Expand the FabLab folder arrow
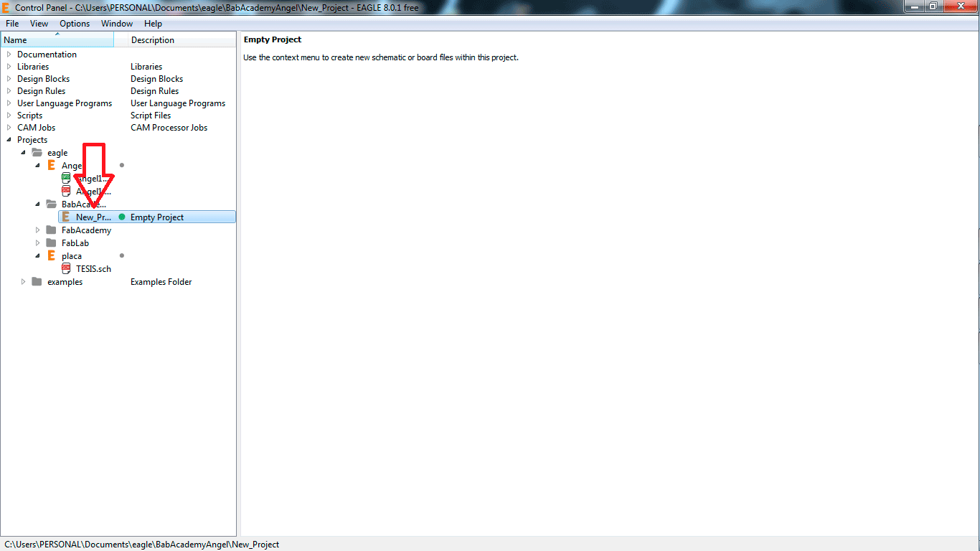The width and height of the screenshot is (980, 551). coord(37,243)
